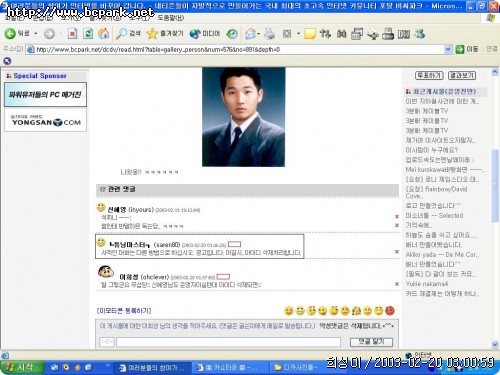Open 'Yukie nakama4' recent post link
The image size is (500, 375).
(427, 284)
